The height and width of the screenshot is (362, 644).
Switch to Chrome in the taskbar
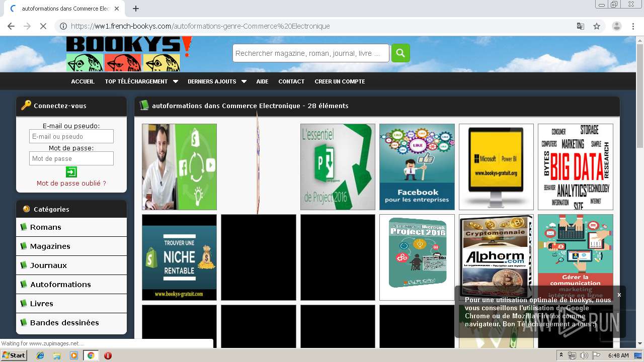(91, 355)
